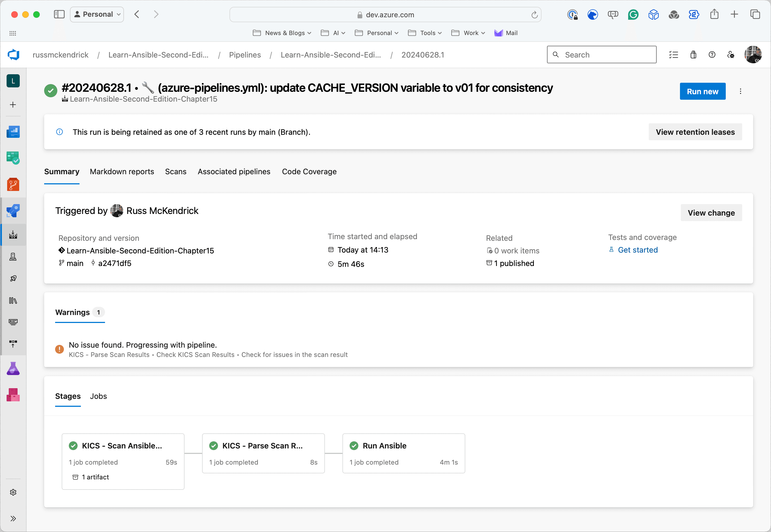Switch to the Jobs tab

98,396
